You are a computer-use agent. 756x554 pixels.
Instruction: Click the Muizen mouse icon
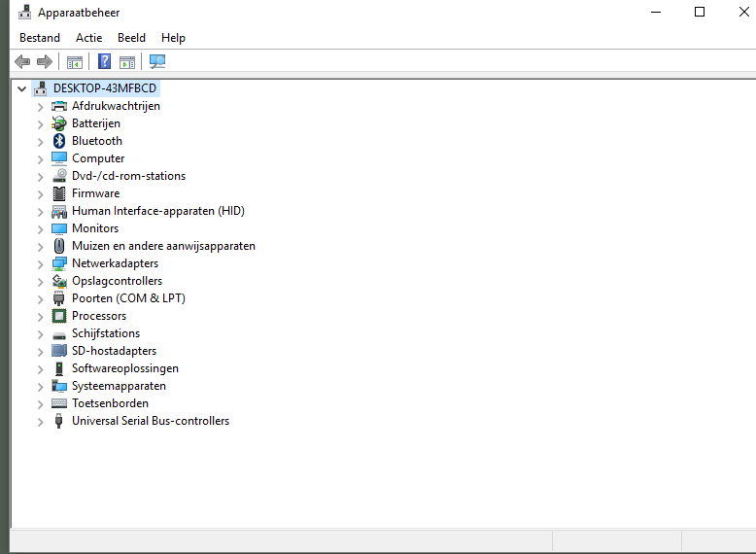point(59,246)
